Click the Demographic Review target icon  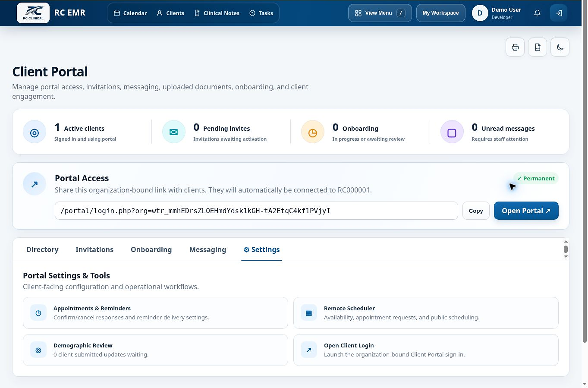click(38, 350)
